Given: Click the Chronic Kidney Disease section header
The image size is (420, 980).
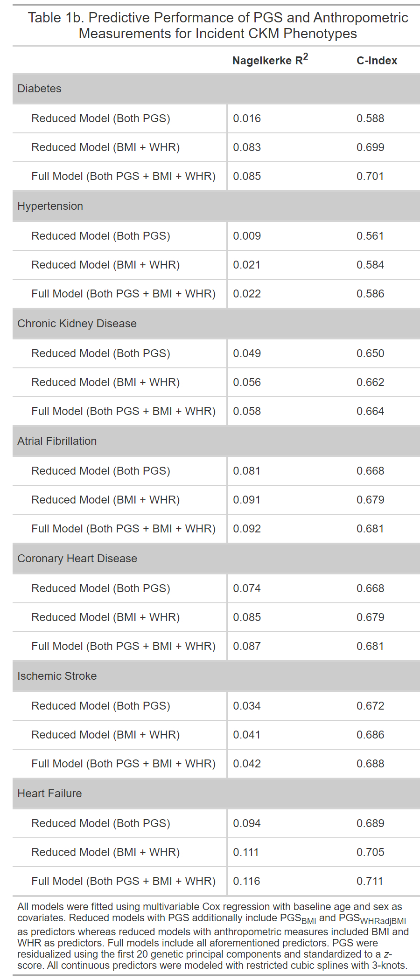Looking at the screenshot, I should click(77, 324).
